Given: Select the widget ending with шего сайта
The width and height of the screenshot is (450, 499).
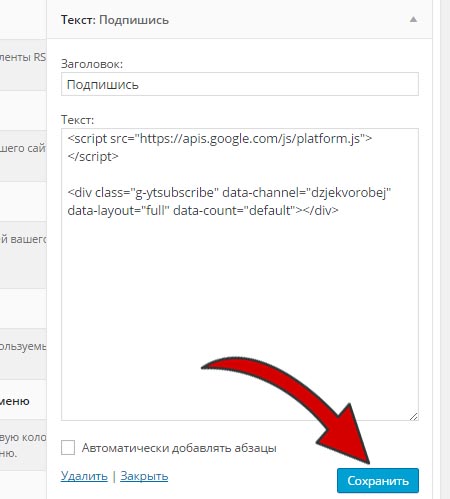Looking at the screenshot, I should pyautogui.click(x=23, y=156).
